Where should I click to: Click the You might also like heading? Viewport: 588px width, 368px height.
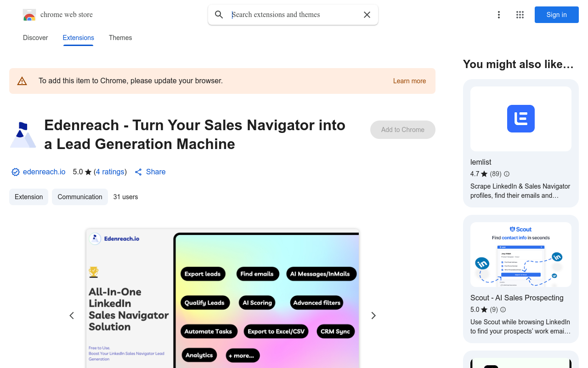coord(518,64)
